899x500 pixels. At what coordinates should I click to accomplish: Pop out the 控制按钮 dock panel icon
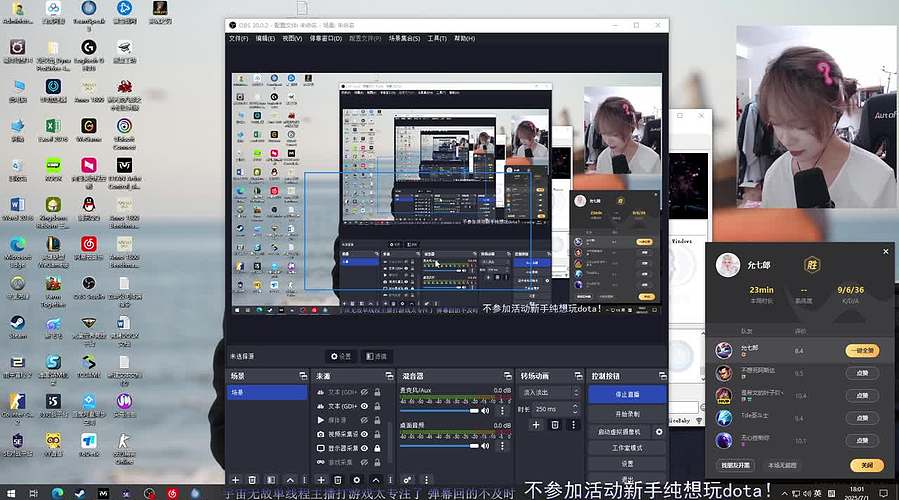click(x=663, y=376)
